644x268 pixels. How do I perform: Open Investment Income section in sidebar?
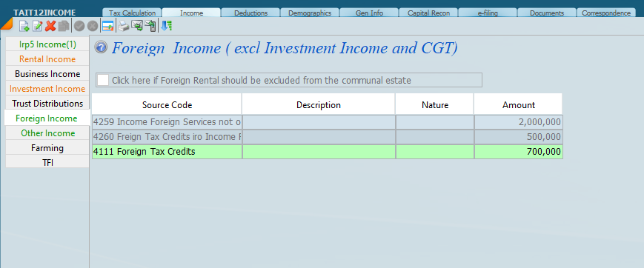(x=47, y=89)
